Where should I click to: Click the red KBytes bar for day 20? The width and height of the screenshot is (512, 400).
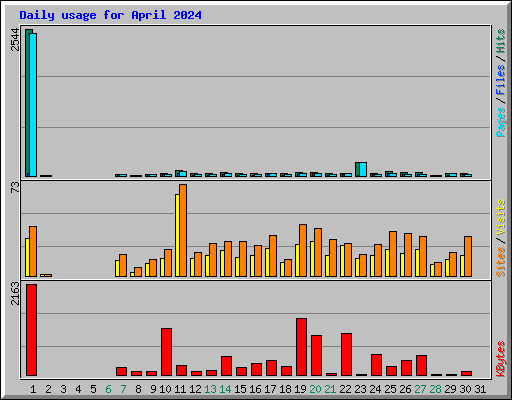[x=316, y=356]
